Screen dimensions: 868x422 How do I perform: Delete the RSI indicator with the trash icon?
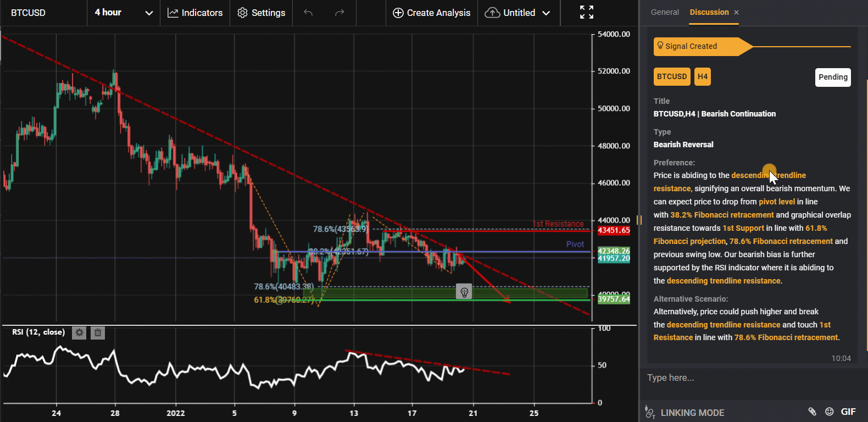pos(98,332)
